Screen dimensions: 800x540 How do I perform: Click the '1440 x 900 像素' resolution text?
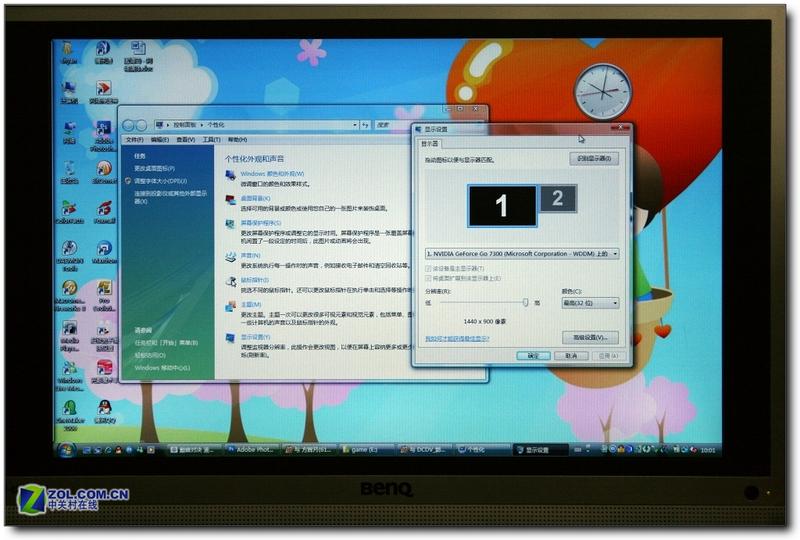[485, 322]
